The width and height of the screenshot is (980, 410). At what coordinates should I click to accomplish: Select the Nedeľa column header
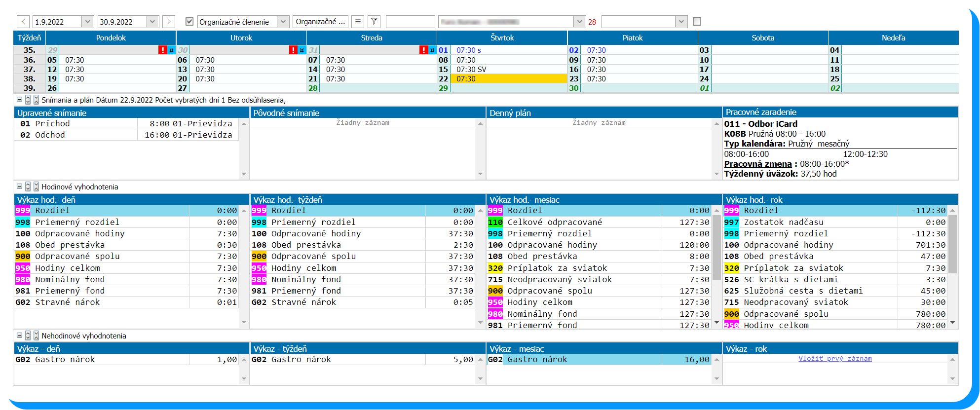pos(893,38)
